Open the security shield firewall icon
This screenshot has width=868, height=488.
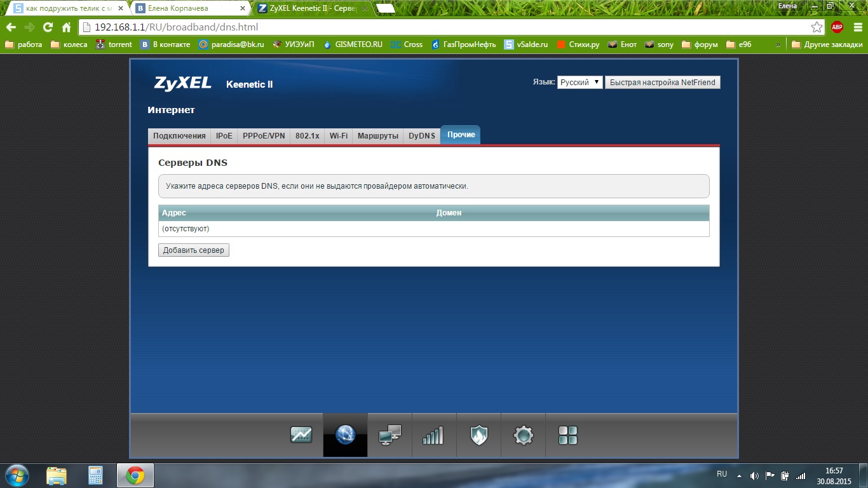click(x=478, y=435)
